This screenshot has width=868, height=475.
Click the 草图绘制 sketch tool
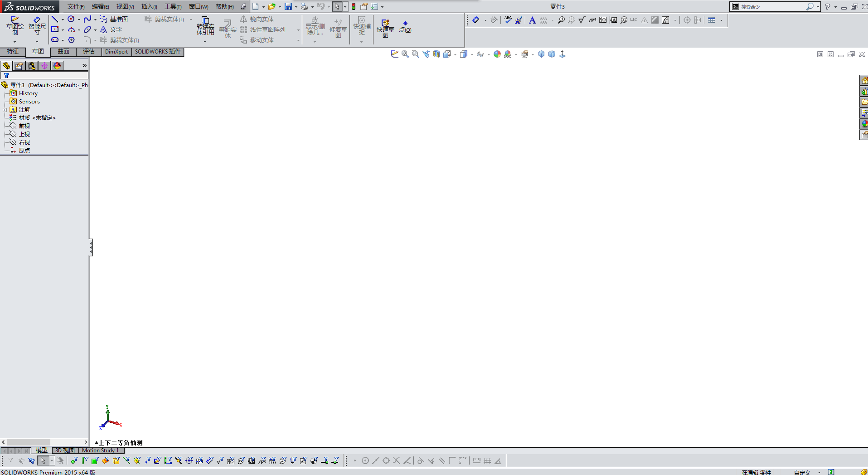tap(15, 25)
